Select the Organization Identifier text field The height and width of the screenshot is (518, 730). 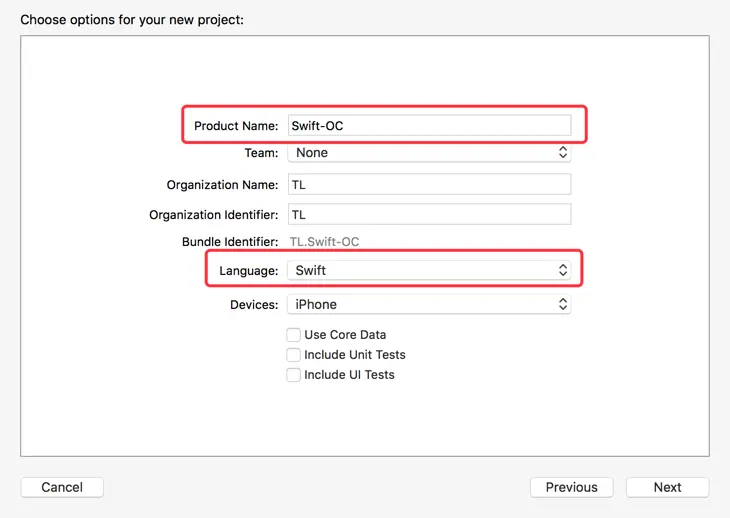click(428, 215)
